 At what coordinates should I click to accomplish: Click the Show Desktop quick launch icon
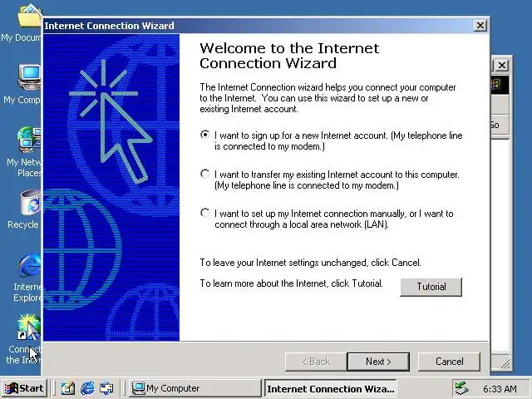[x=67, y=388]
